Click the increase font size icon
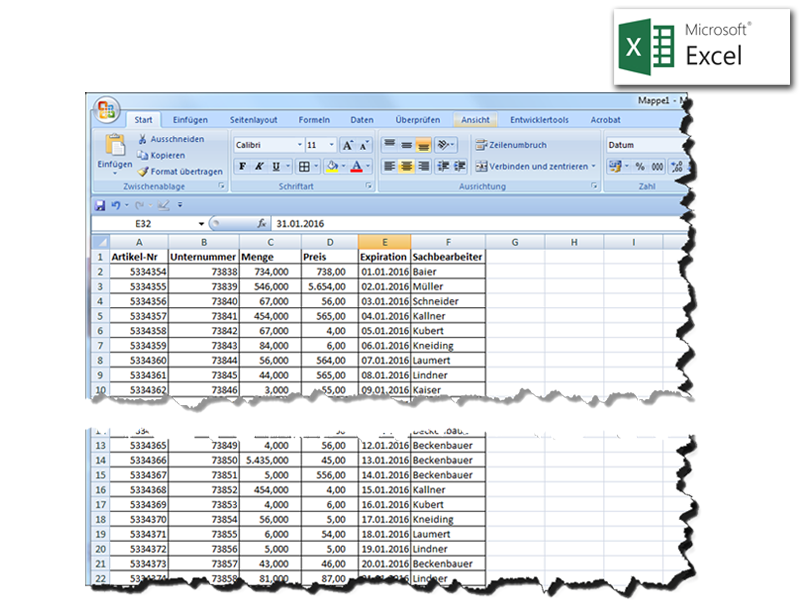Screen dimensions: 800x600 pos(347,144)
